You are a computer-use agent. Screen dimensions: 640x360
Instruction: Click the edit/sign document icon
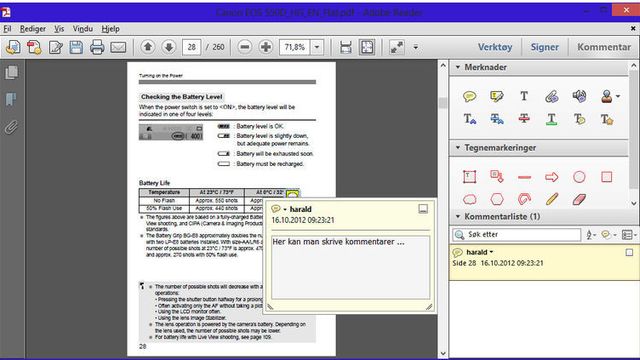click(x=56, y=47)
